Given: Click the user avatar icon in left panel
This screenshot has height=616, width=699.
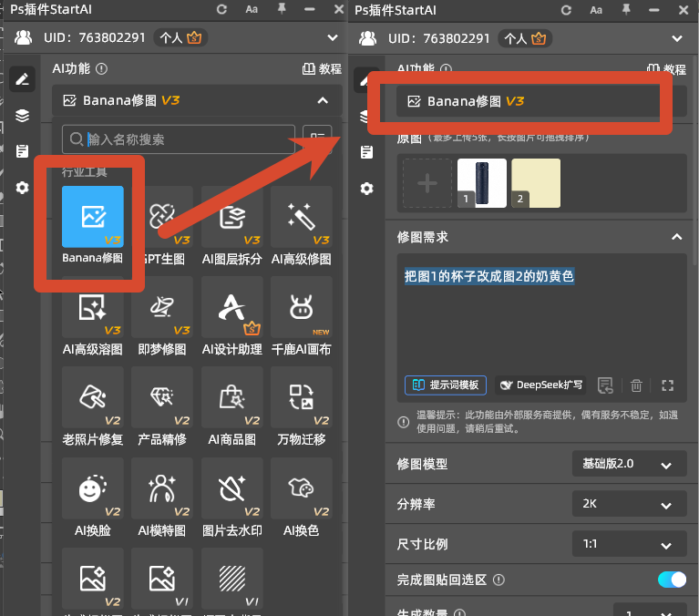Looking at the screenshot, I should click(x=23, y=38).
